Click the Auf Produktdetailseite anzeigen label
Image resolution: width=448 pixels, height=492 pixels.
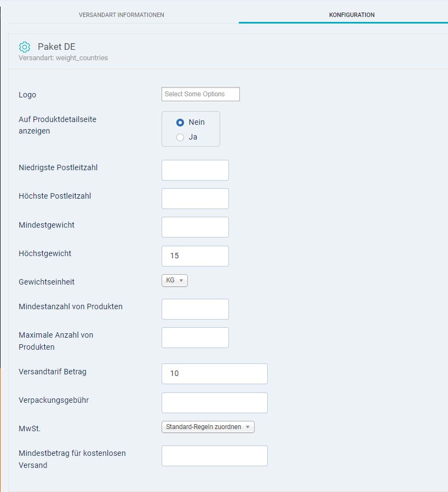[58, 125]
